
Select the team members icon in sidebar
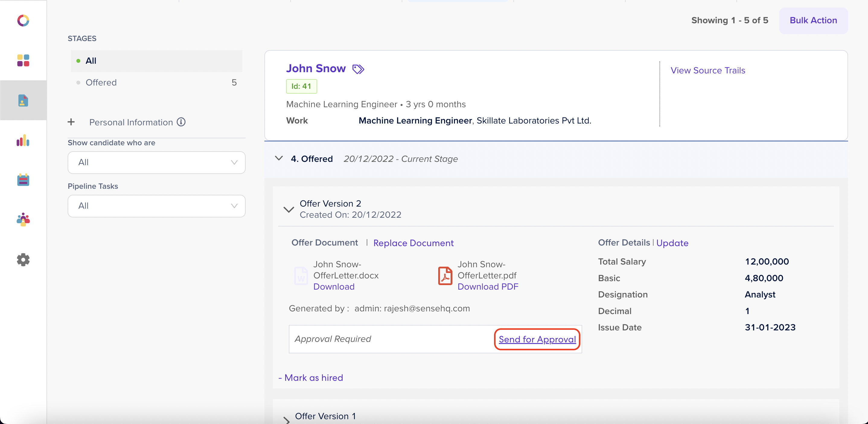click(x=23, y=220)
